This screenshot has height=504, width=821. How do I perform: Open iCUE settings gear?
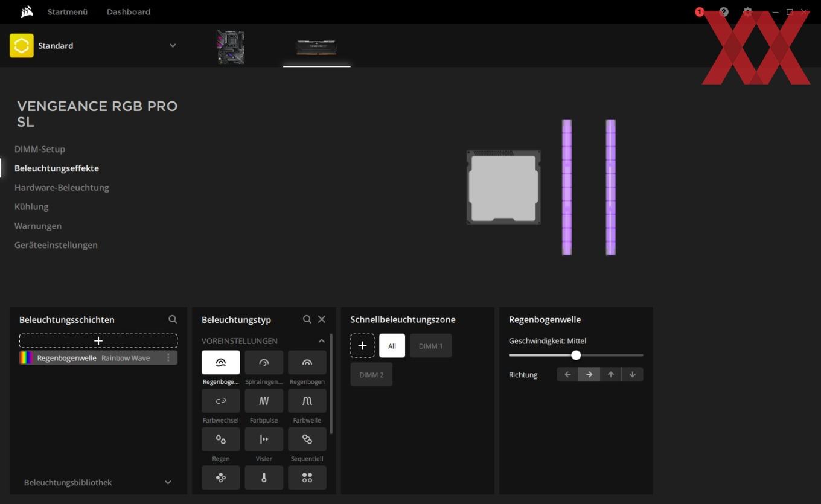[x=747, y=12]
